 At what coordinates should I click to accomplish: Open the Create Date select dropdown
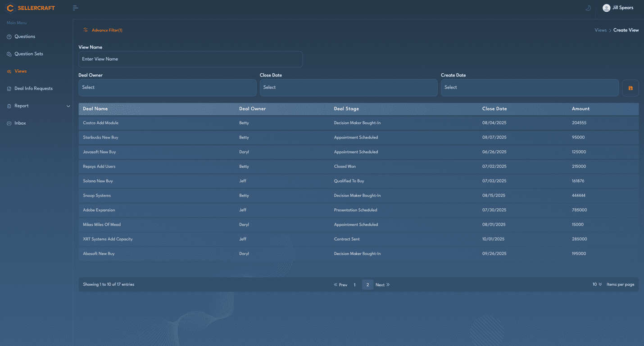coord(529,88)
